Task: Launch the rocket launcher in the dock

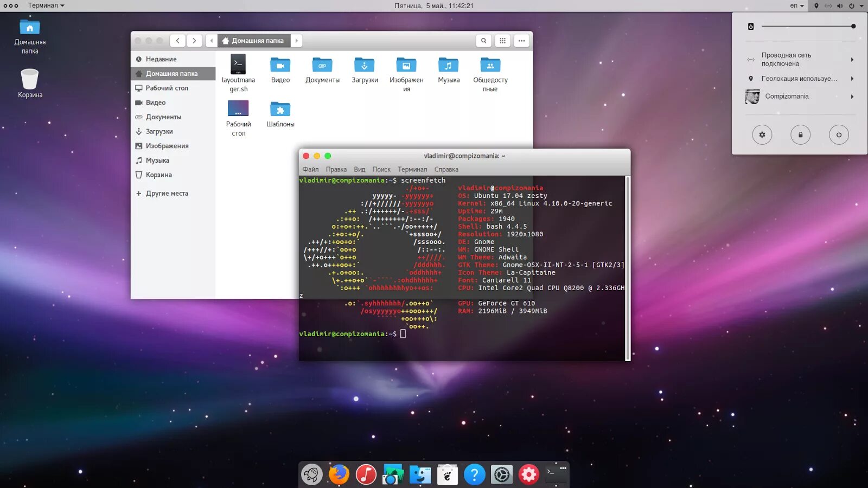Action: [x=312, y=474]
